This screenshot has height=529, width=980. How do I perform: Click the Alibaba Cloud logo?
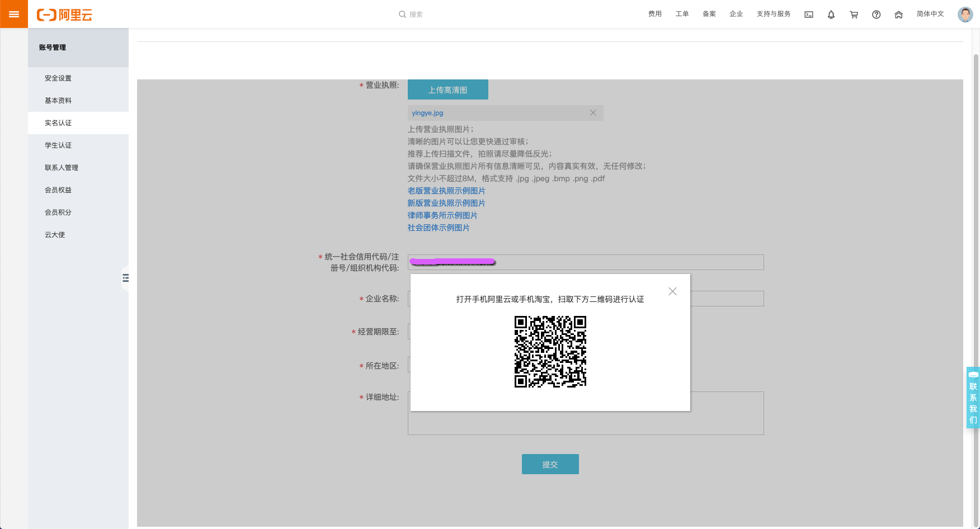point(64,15)
